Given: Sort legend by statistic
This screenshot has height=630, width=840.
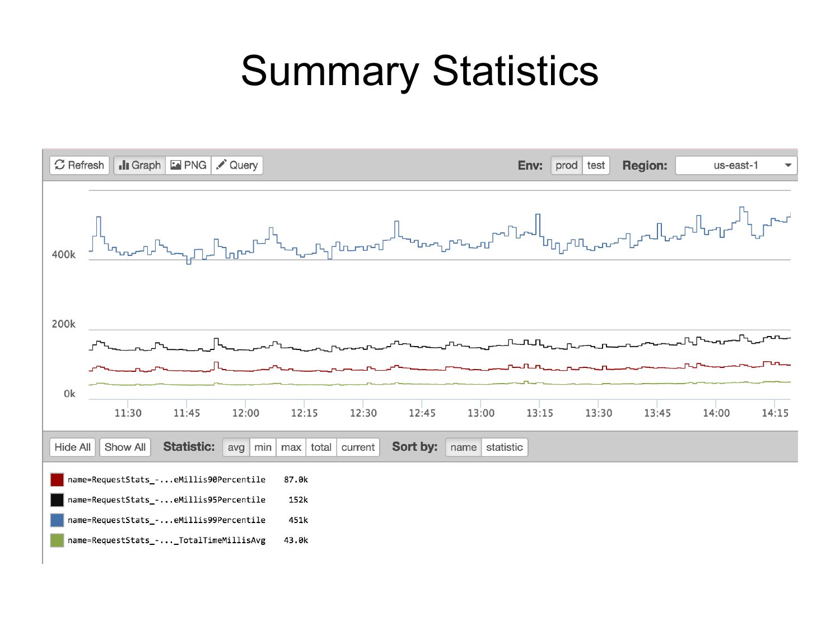Looking at the screenshot, I should pyautogui.click(x=504, y=447).
